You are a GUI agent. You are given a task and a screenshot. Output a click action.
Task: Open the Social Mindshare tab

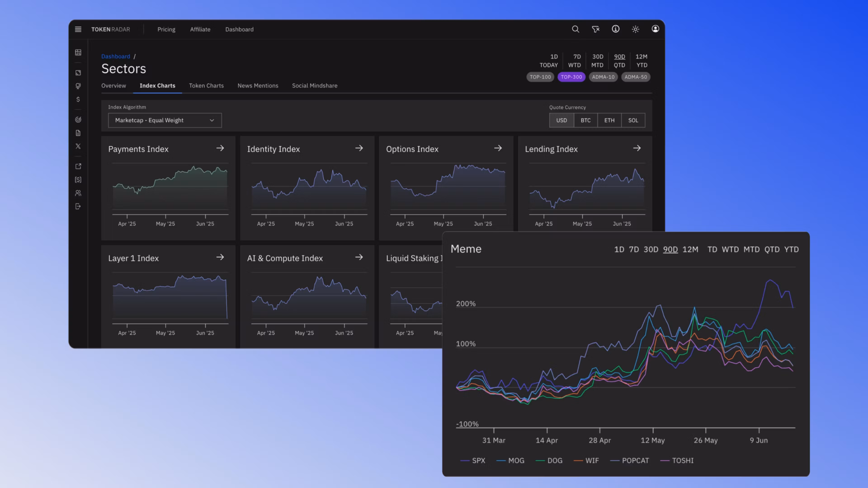pos(314,86)
